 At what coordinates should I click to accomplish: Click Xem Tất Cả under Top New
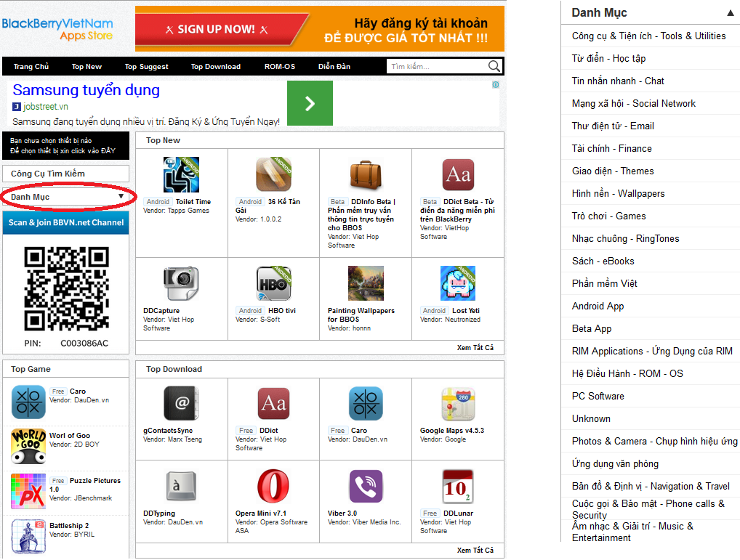pyautogui.click(x=475, y=347)
